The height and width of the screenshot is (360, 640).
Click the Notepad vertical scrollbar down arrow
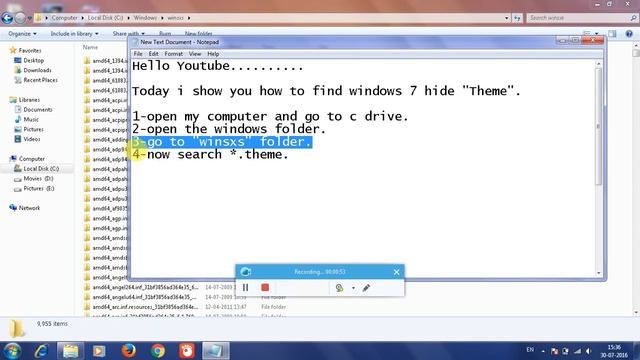point(598,273)
